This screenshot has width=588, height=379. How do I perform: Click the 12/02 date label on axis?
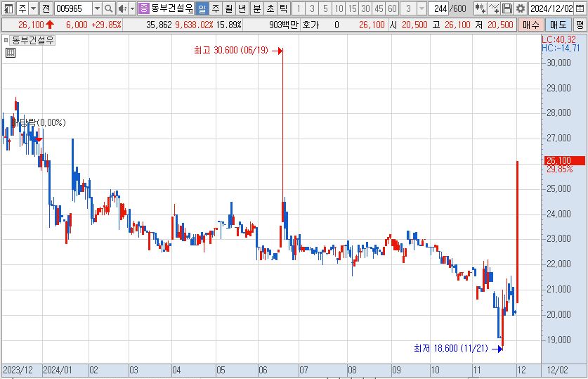pyautogui.click(x=557, y=371)
